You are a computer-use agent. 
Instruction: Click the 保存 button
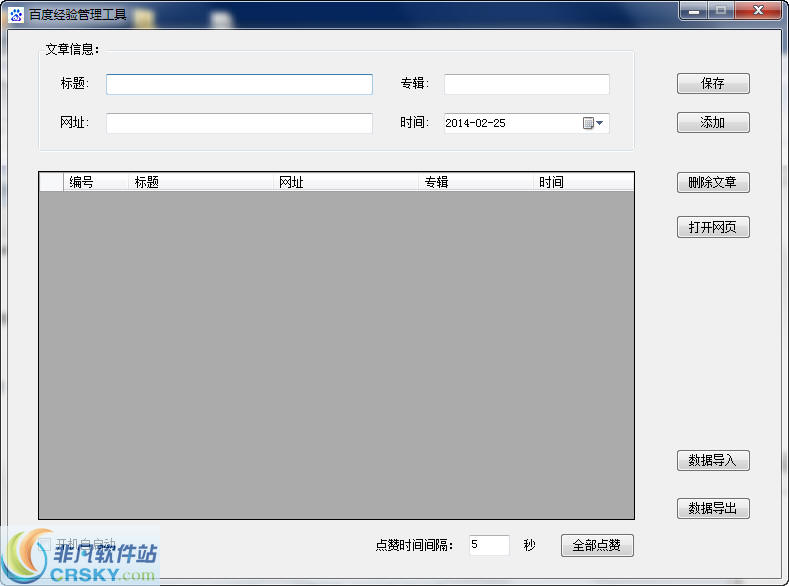click(x=713, y=83)
